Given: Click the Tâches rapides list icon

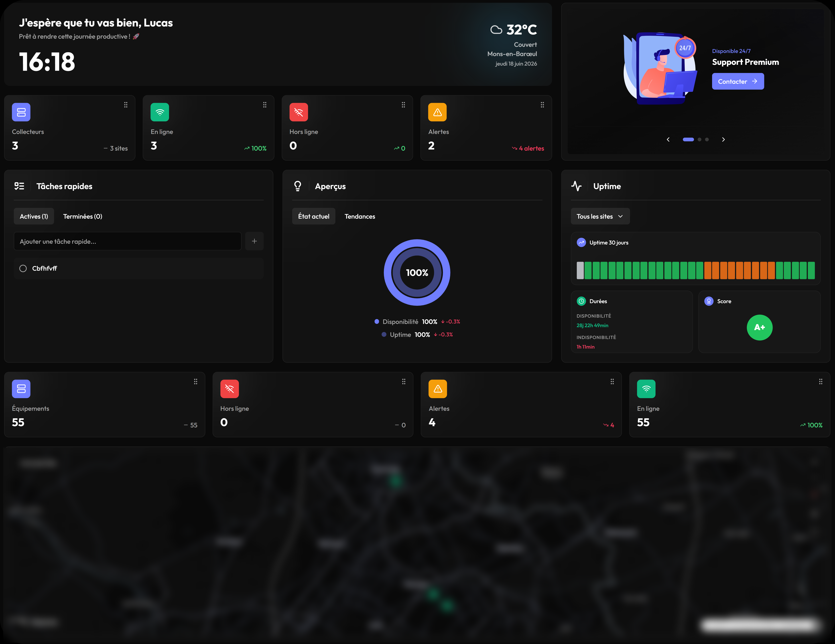Looking at the screenshot, I should (x=19, y=186).
